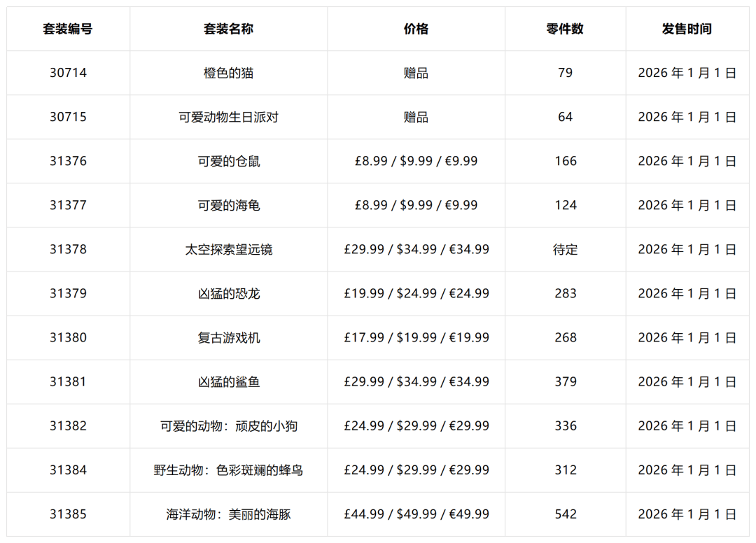Click the 价格 column header
This screenshot has height=543, width=756.
pos(416,29)
